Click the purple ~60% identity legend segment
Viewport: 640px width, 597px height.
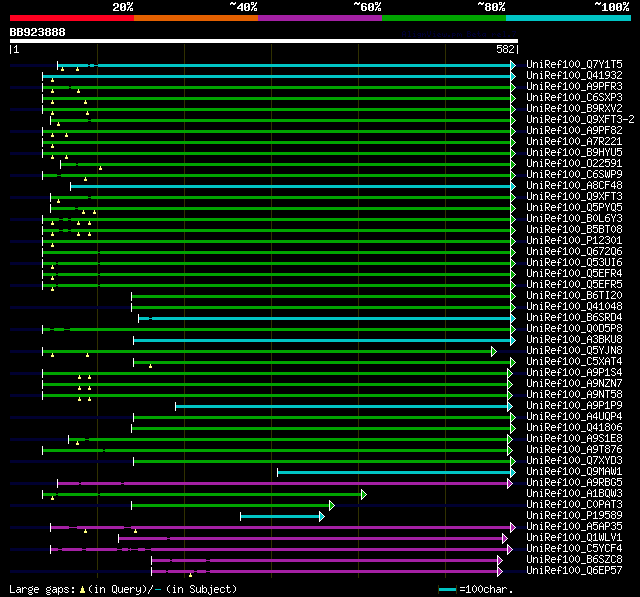pyautogui.click(x=320, y=18)
